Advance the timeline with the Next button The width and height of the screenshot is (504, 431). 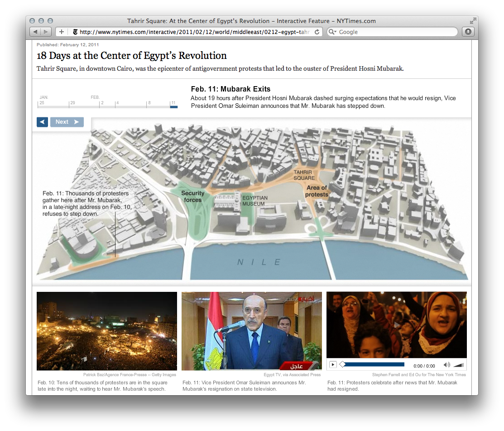(67, 122)
